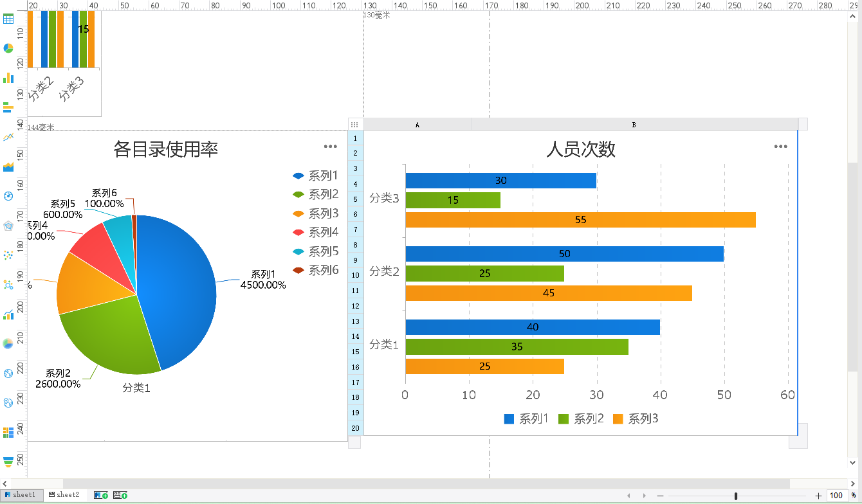
Task: Open options menu of 人员次数 chart
Action: click(781, 147)
